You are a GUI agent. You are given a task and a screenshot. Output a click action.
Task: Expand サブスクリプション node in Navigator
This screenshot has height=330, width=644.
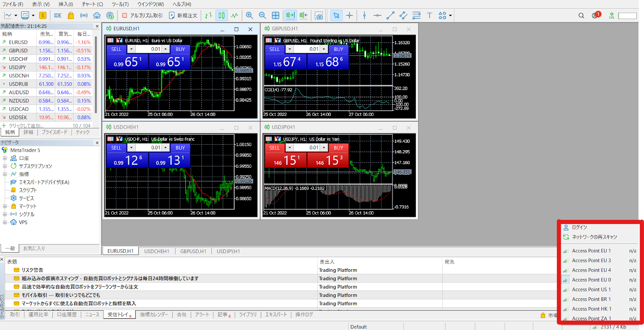(5, 166)
